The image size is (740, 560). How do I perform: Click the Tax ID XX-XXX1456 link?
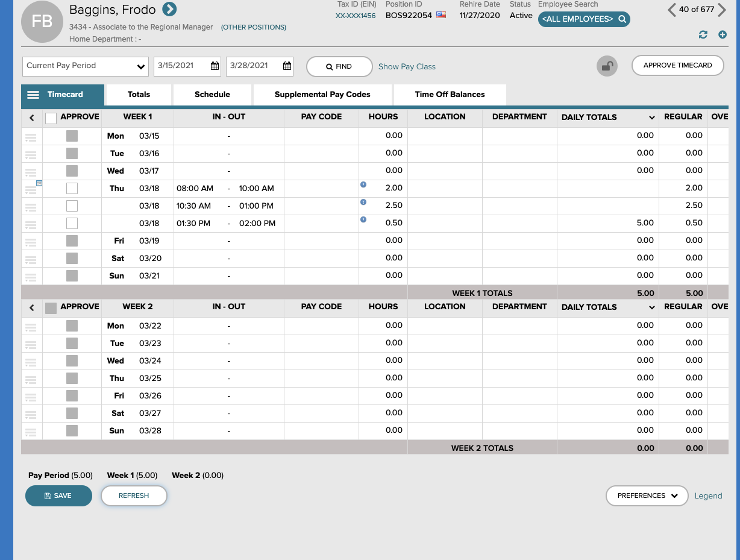(x=356, y=16)
